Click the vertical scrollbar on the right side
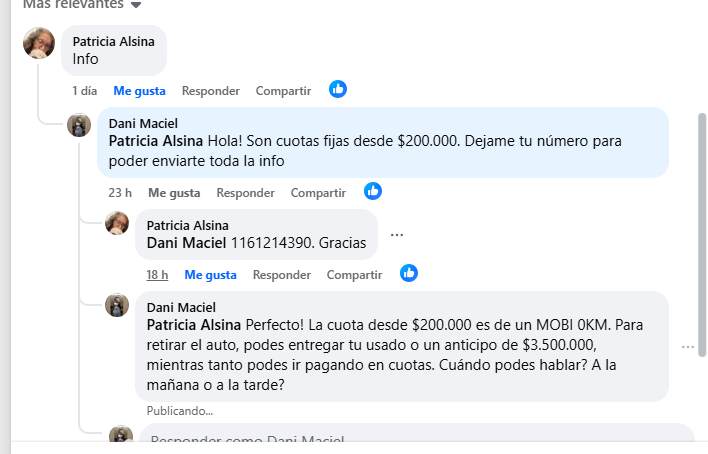 (701, 230)
